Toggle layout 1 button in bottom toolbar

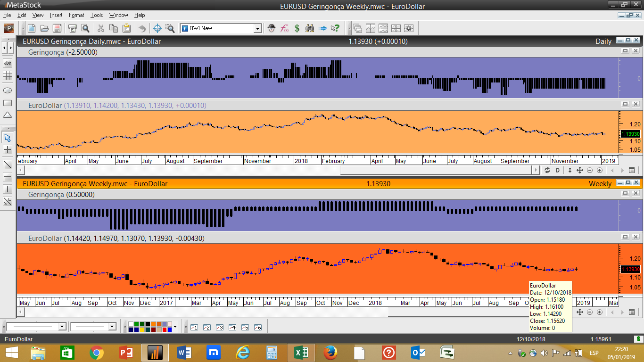click(194, 327)
